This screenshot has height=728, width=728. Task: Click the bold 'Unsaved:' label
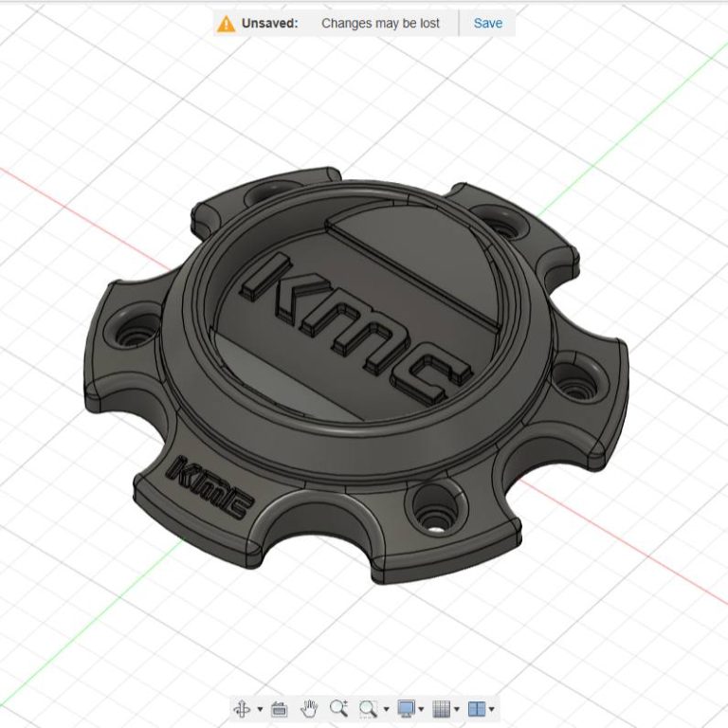click(x=269, y=23)
